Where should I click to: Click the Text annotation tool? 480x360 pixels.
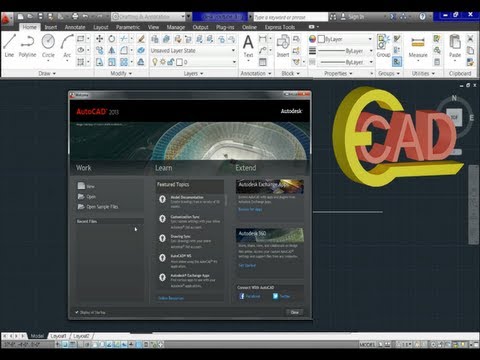pyautogui.click(x=248, y=46)
